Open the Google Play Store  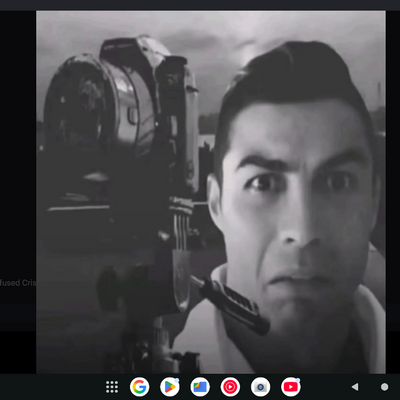tap(170, 387)
